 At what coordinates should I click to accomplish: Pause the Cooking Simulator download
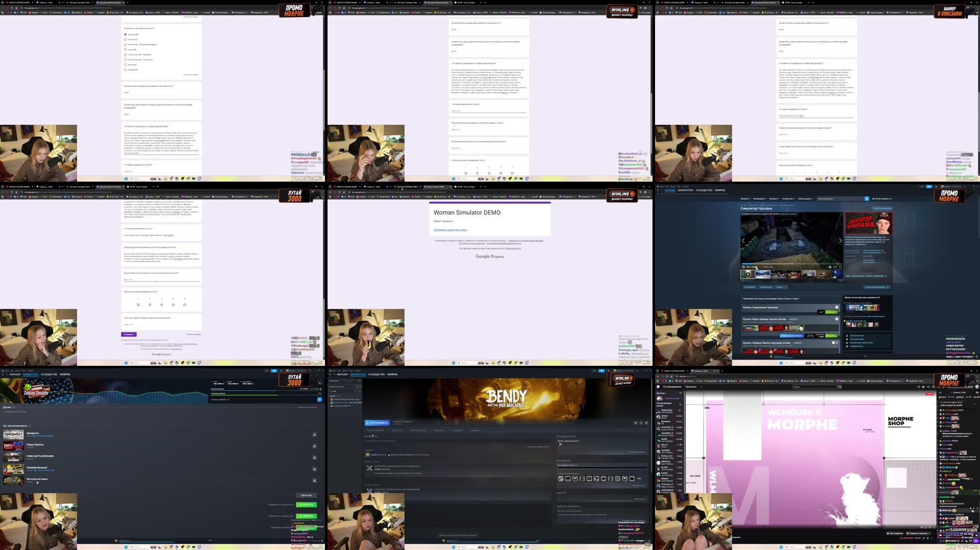click(319, 400)
